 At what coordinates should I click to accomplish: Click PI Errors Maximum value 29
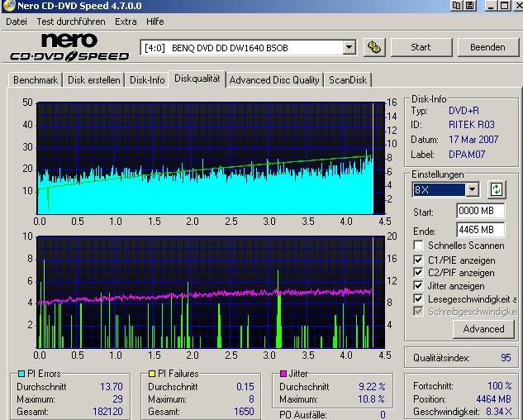117,399
